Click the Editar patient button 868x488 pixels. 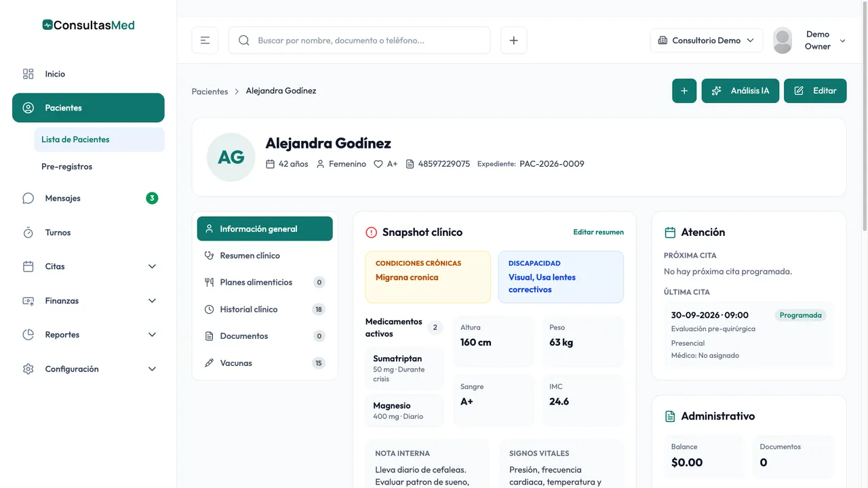click(815, 91)
